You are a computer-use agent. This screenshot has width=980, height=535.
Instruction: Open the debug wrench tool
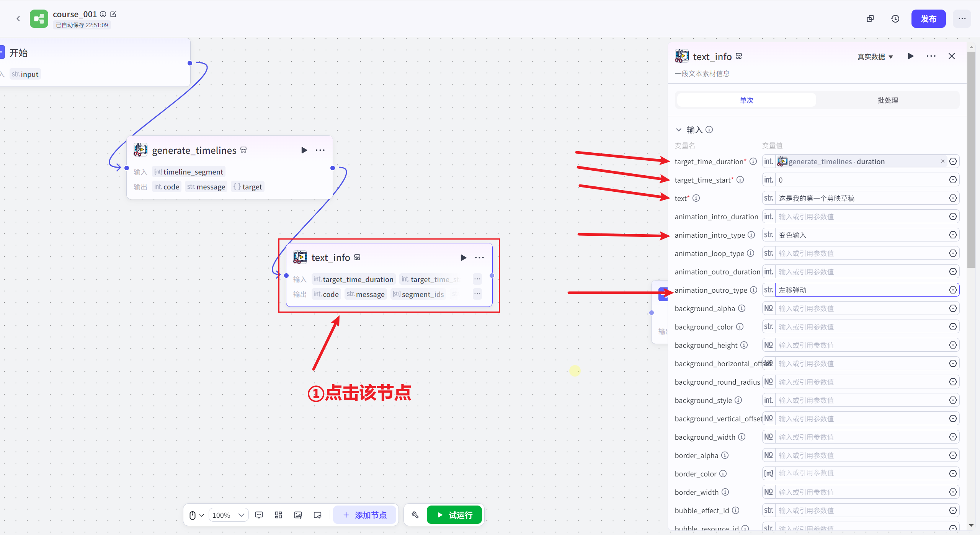415,515
